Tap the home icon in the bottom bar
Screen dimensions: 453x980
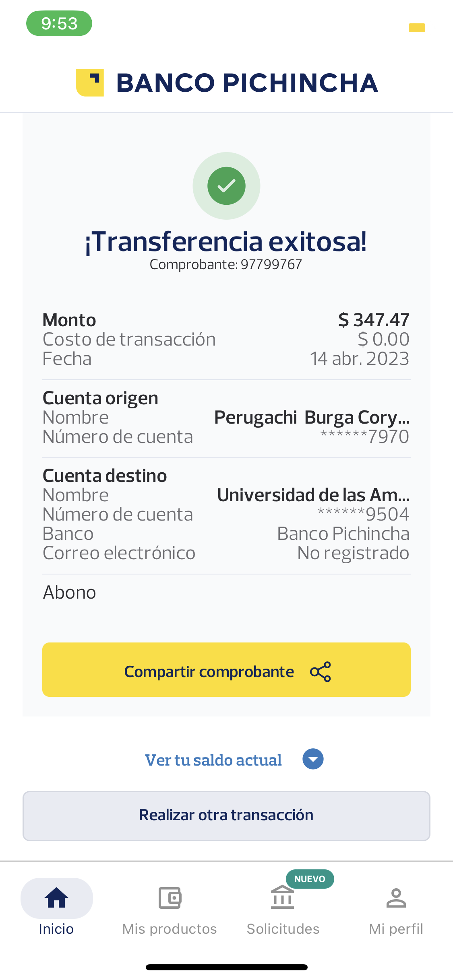56,898
